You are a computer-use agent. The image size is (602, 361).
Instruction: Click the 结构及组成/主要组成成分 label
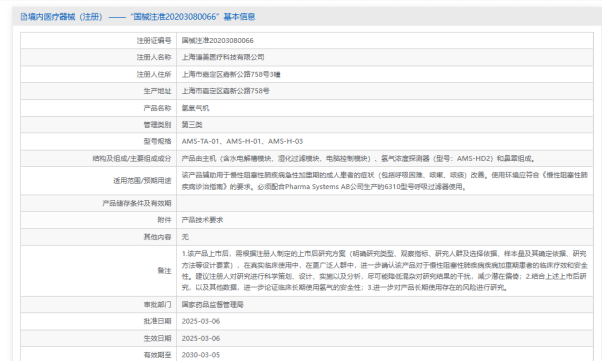click(x=132, y=158)
